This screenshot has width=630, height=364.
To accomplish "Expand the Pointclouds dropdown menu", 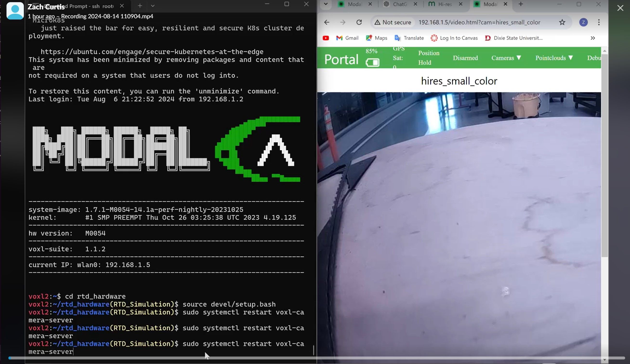I will point(554,58).
